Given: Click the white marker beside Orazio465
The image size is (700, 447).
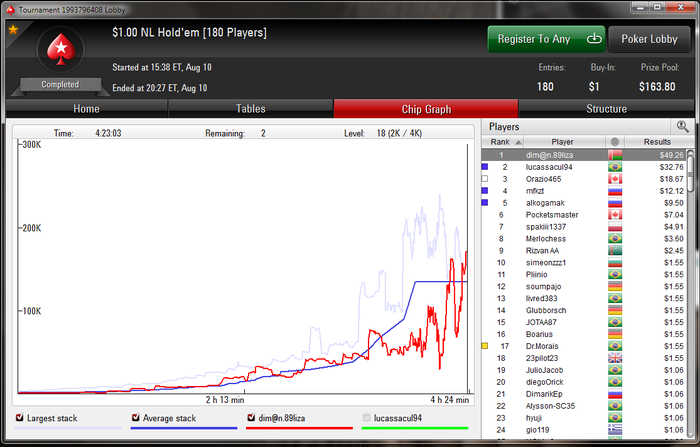Looking at the screenshot, I should point(485,179).
